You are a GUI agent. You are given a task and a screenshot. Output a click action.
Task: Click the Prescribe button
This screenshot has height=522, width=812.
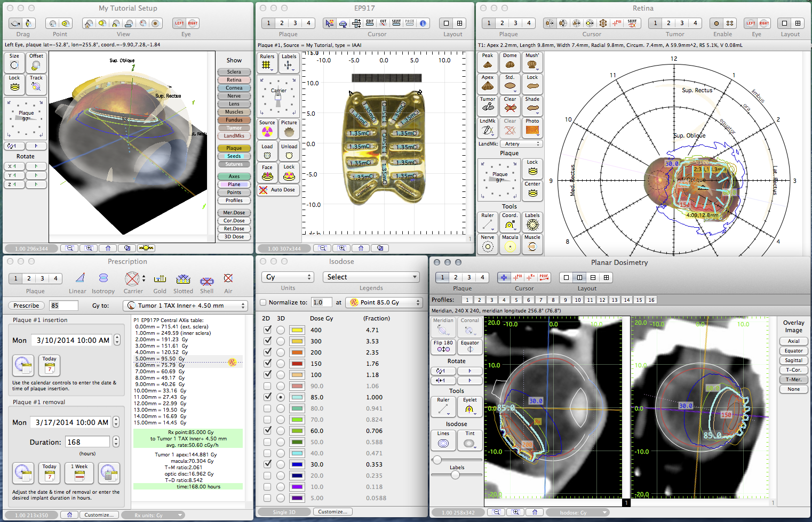pyautogui.click(x=26, y=306)
